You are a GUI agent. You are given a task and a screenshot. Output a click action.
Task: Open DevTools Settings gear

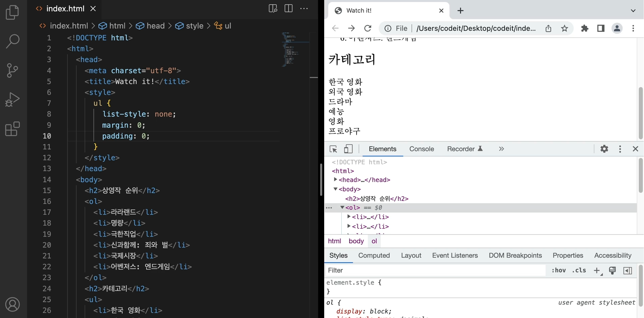(x=604, y=149)
